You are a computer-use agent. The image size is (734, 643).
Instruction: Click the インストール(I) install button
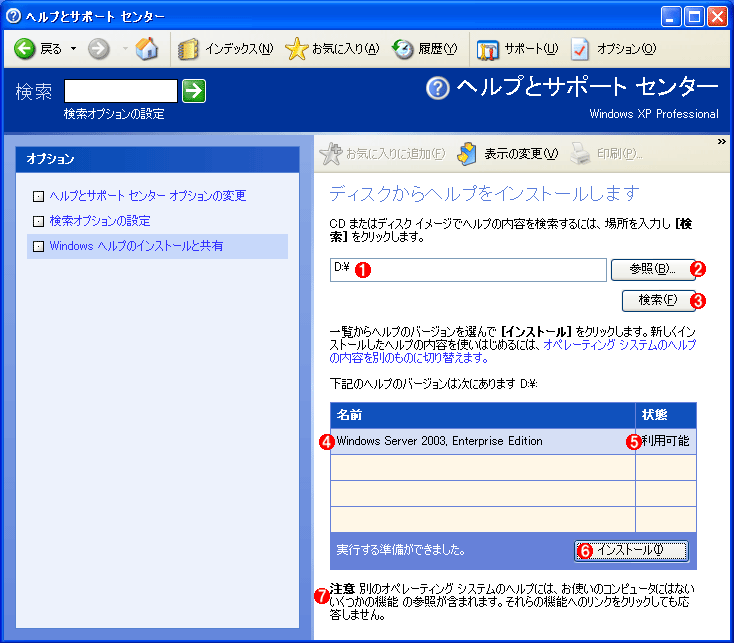coord(631,550)
